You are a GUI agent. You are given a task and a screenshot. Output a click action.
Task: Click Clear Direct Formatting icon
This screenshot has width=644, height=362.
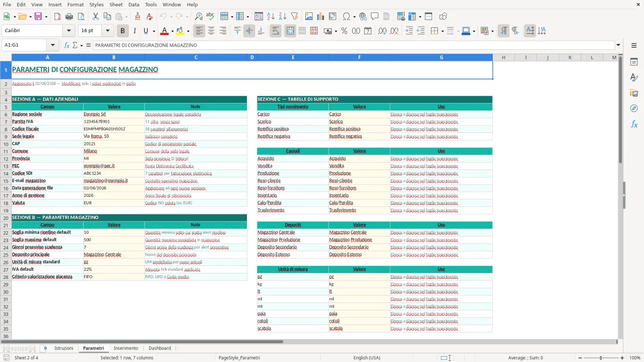click(x=150, y=17)
